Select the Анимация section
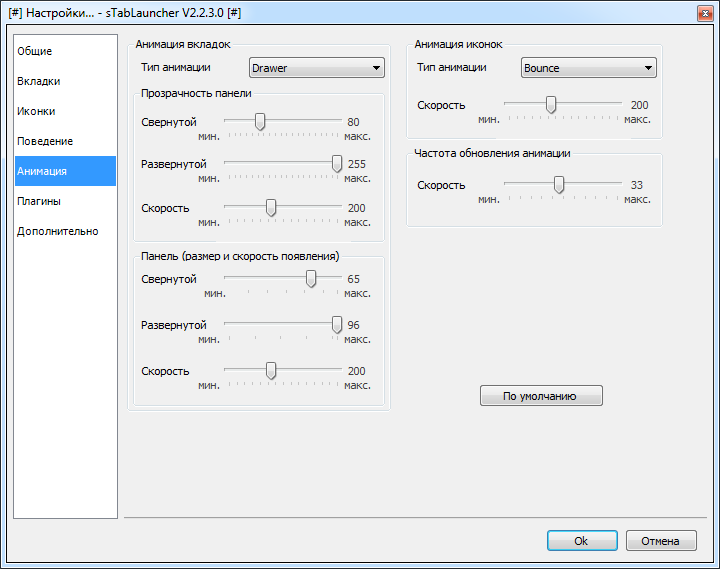 65,171
